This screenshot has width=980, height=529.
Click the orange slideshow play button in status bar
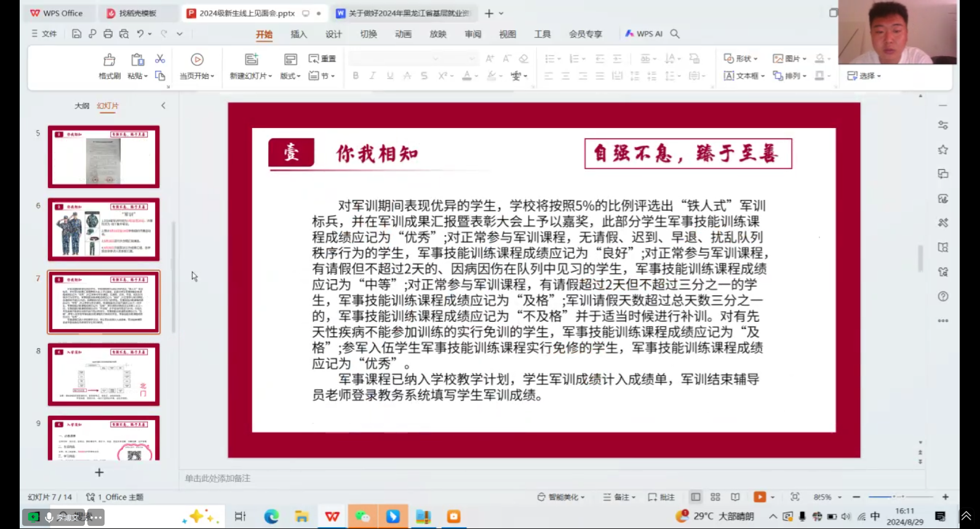[x=760, y=497]
